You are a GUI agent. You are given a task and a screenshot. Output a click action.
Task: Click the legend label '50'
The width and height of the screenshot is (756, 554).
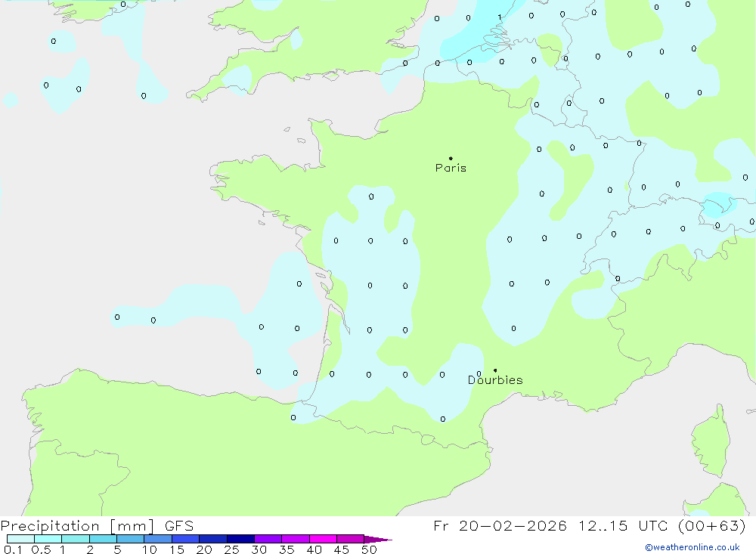(x=370, y=549)
